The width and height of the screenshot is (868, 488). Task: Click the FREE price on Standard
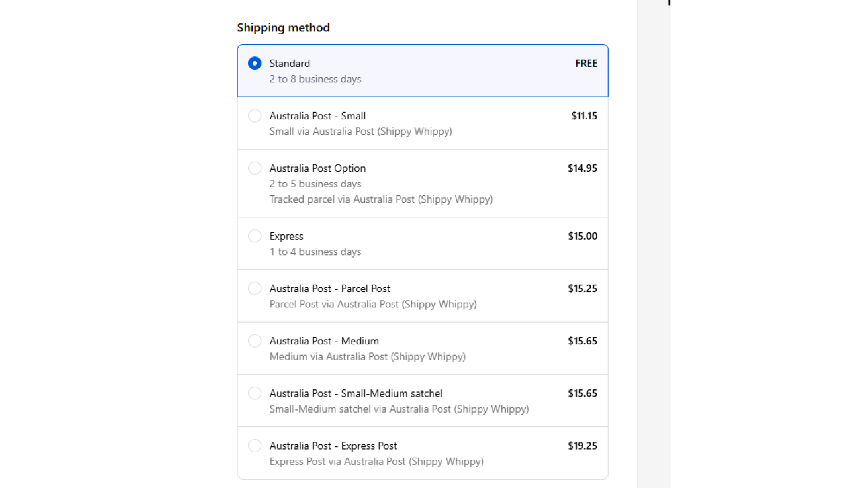coord(586,63)
